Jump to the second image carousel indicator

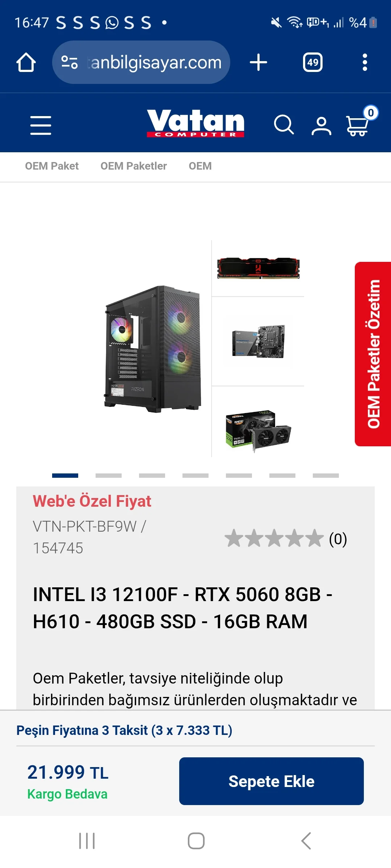[x=109, y=476]
